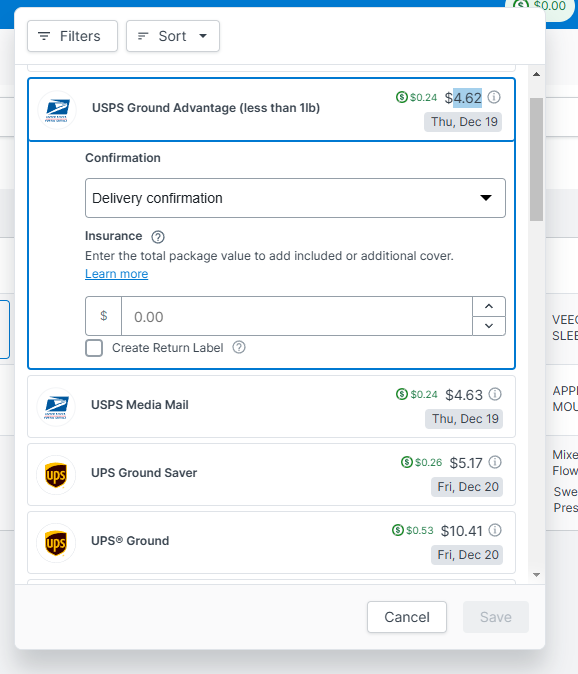Click the Filters funnel icon
The width and height of the screenshot is (578, 674).
pos(44,36)
